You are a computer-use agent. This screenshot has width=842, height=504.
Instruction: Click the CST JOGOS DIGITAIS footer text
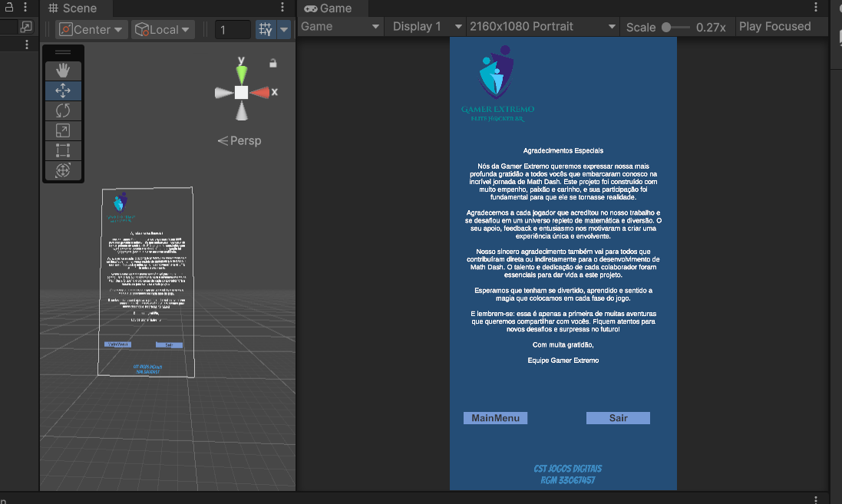(567, 469)
